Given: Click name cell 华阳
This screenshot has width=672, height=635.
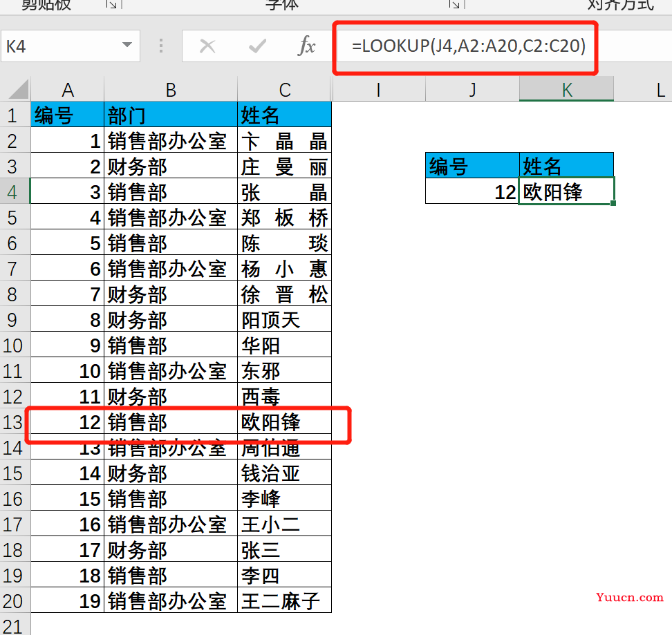Looking at the screenshot, I should click(285, 345).
